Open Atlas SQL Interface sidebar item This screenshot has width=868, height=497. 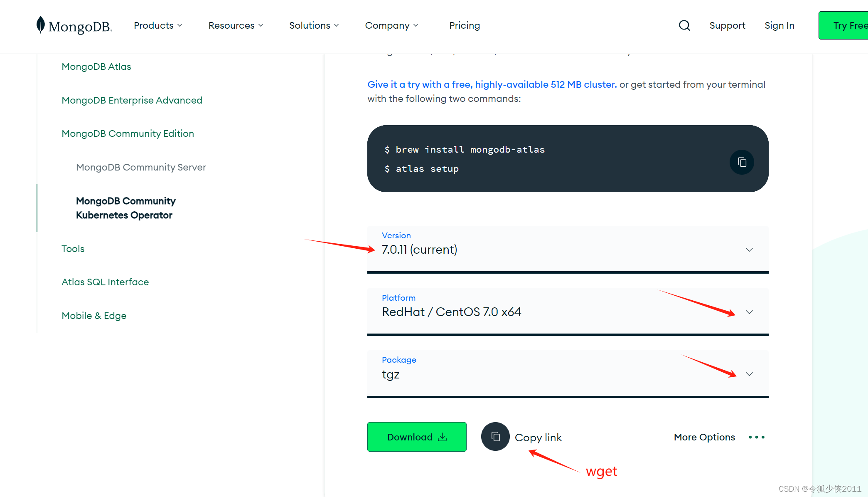click(x=105, y=282)
